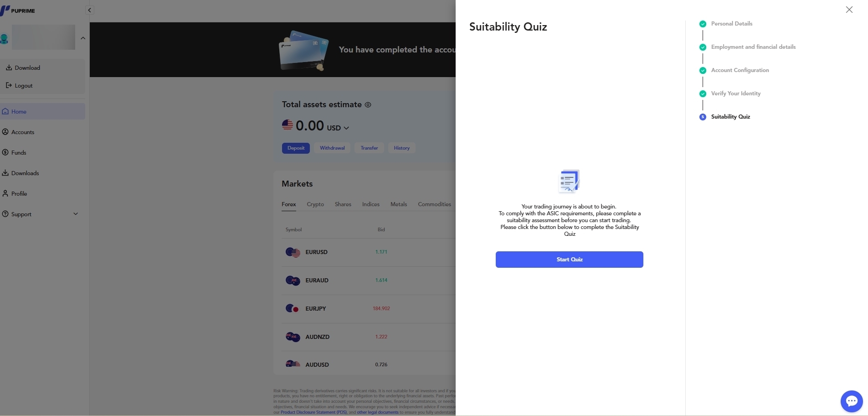Open Accounts from the sidebar
868x416 pixels.
click(x=23, y=132)
